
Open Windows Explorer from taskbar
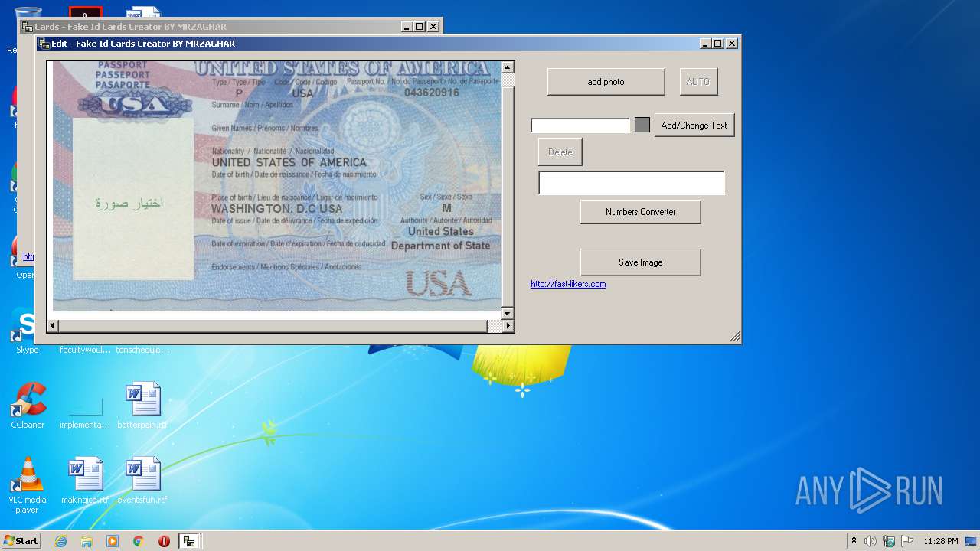[87, 541]
